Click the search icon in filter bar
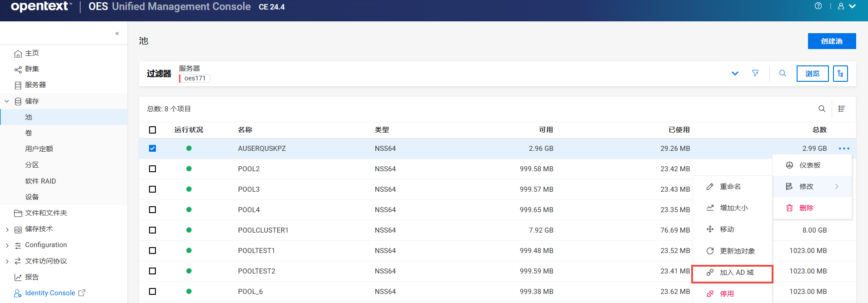Viewport: 868px width, 303px height. (x=783, y=73)
